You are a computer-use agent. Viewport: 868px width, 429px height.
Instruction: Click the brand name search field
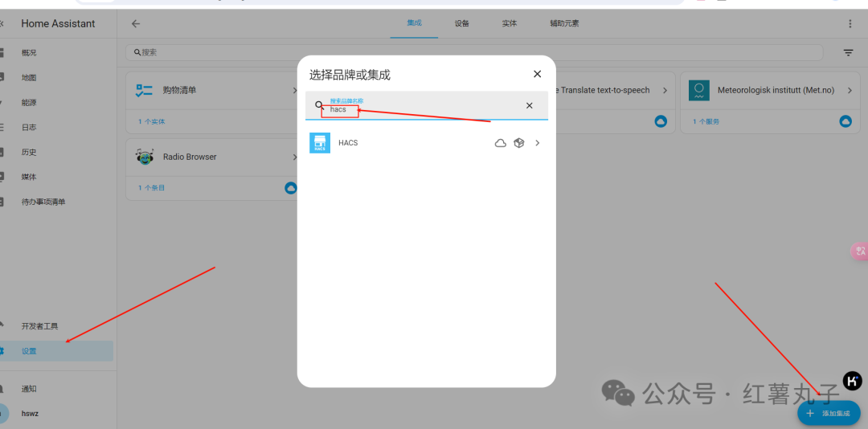[426, 105]
